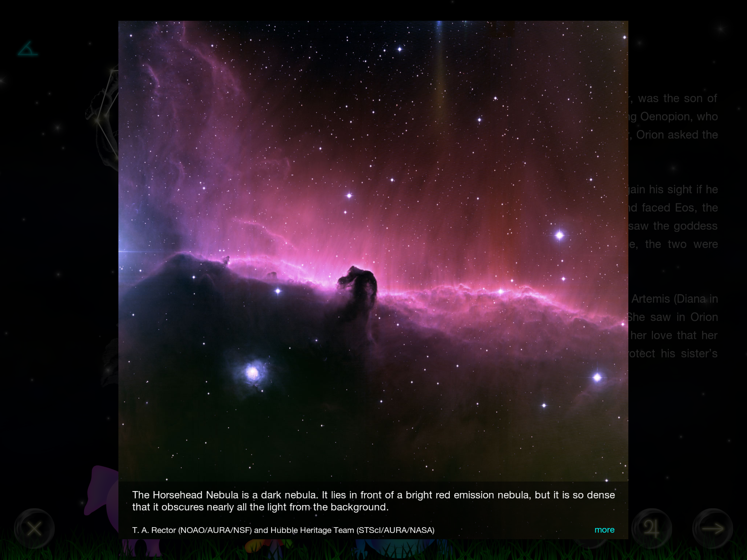Viewport: 747px width, 560px height.
Task: Click the T. A. Rector image credit
Action: [283, 530]
